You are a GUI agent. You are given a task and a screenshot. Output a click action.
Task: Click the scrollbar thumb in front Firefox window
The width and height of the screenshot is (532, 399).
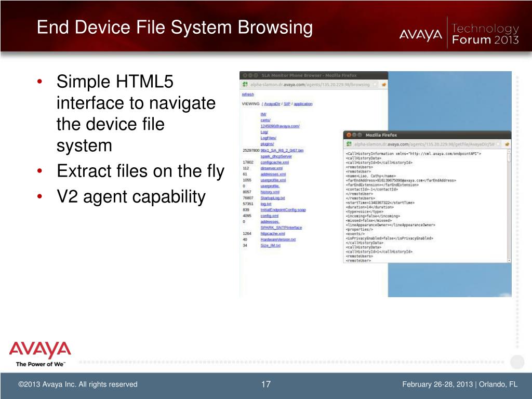(x=509, y=158)
